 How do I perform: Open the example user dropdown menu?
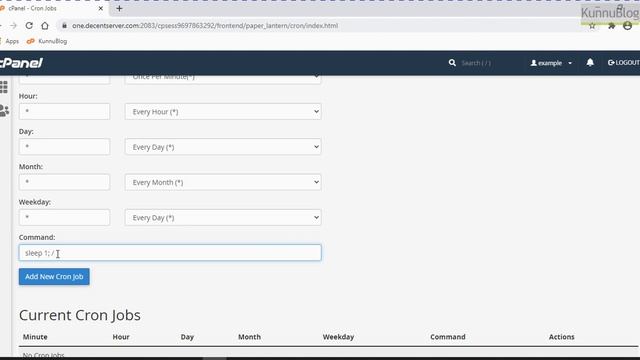coord(551,63)
